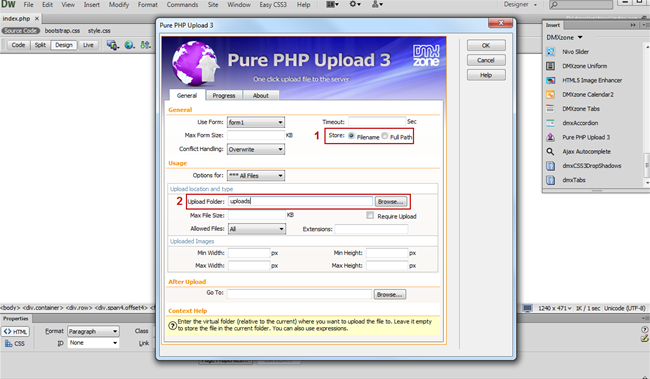Switch to the Progress tab

coord(224,95)
